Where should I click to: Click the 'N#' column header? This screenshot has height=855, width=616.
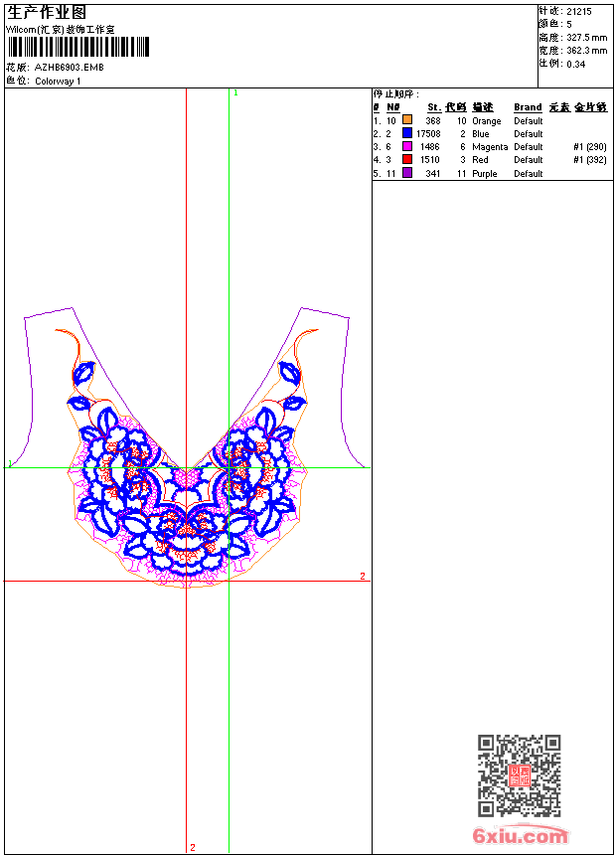393,107
